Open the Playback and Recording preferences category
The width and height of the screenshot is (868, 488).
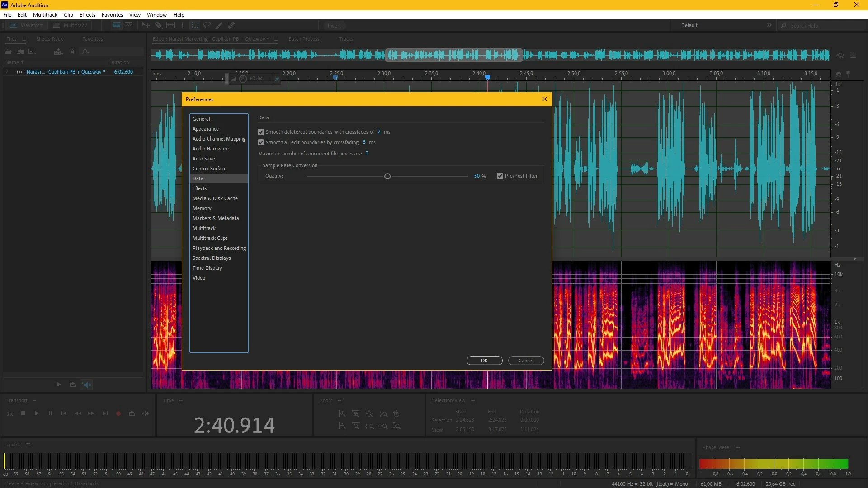coord(219,248)
